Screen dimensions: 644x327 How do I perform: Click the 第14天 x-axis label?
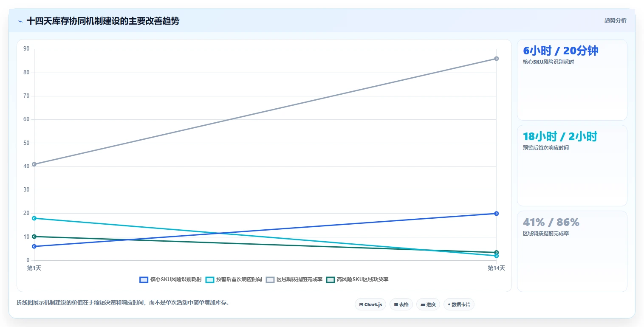pyautogui.click(x=496, y=268)
